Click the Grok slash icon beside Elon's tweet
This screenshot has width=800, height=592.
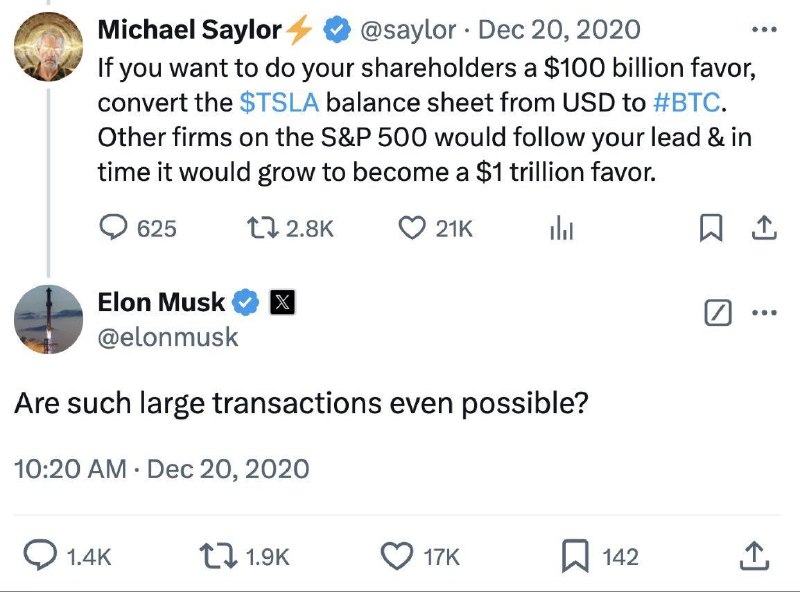718,313
